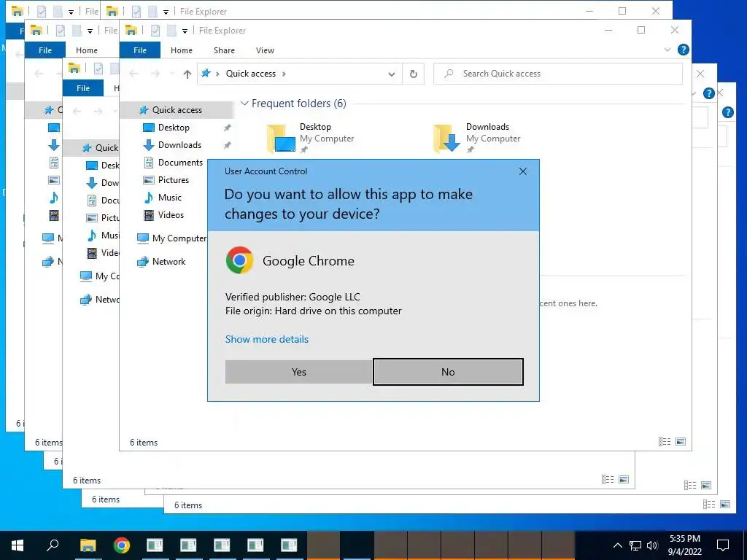Open Share tab in front File Explorer
The image size is (747, 560).
tap(224, 50)
